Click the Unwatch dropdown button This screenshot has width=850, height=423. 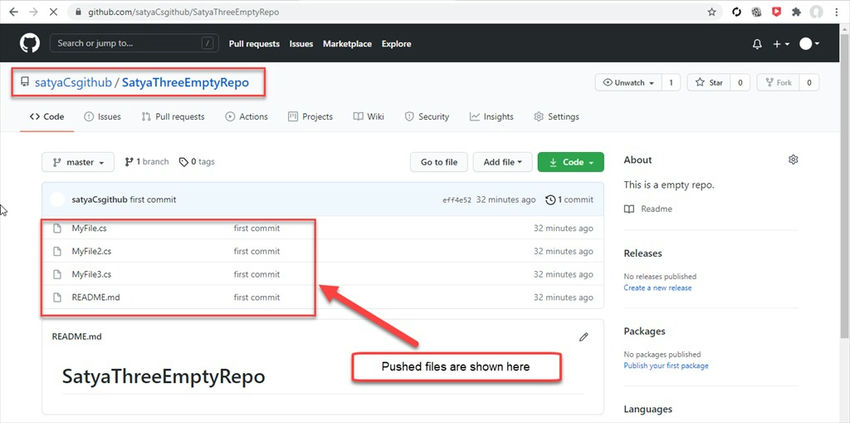[628, 82]
